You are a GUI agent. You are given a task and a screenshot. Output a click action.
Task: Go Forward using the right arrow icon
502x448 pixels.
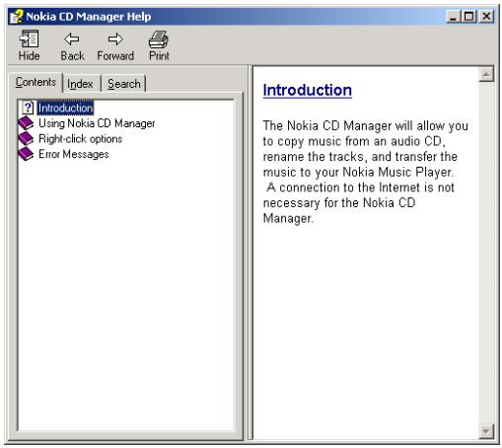point(115,39)
